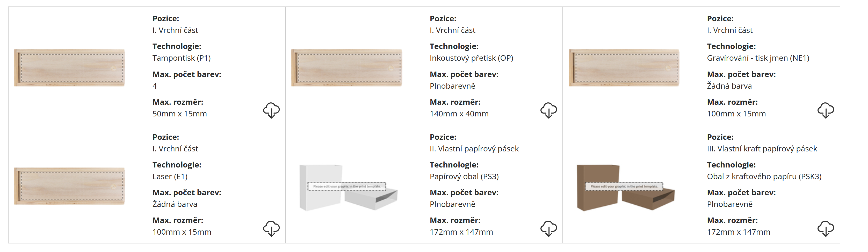The width and height of the screenshot is (868, 252).
Task: Click the 50mm x 15mm size text
Action: tap(180, 114)
